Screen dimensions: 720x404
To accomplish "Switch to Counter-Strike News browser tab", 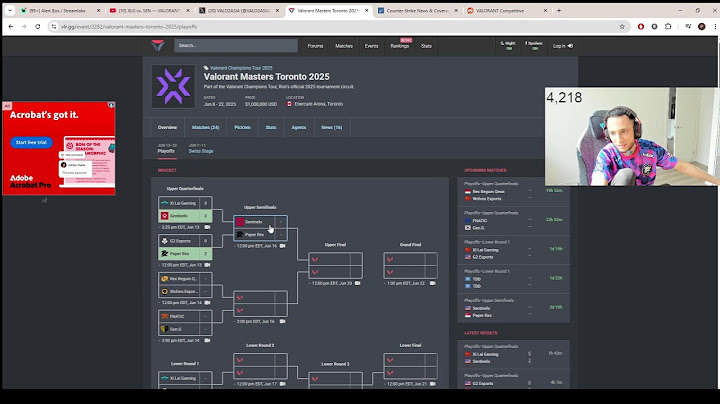I will tap(417, 11).
